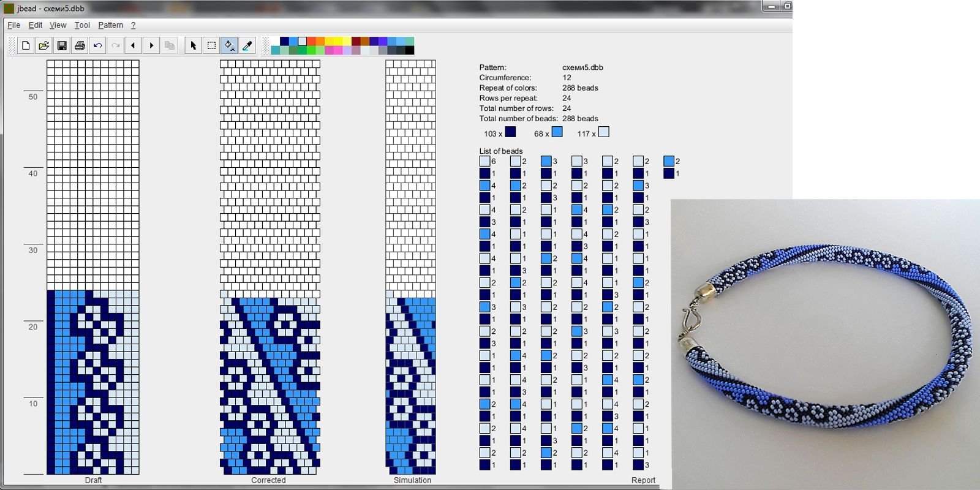Screen dimensions: 980x490
Task: Shift pattern right with right arrow
Action: point(151,45)
